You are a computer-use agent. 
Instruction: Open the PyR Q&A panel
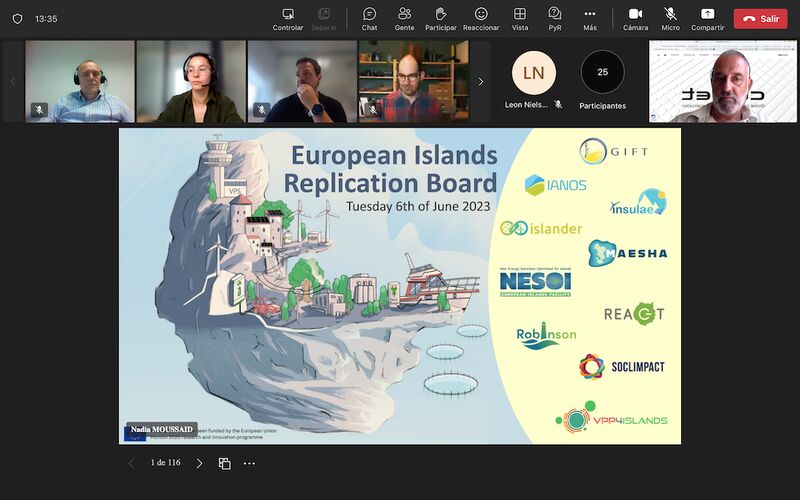pyautogui.click(x=555, y=19)
